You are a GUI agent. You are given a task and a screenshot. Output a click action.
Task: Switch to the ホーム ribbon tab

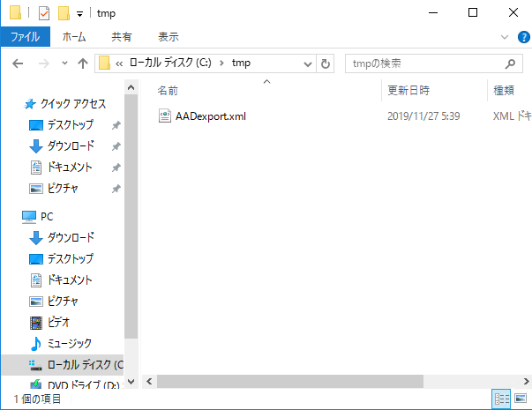[x=74, y=37]
